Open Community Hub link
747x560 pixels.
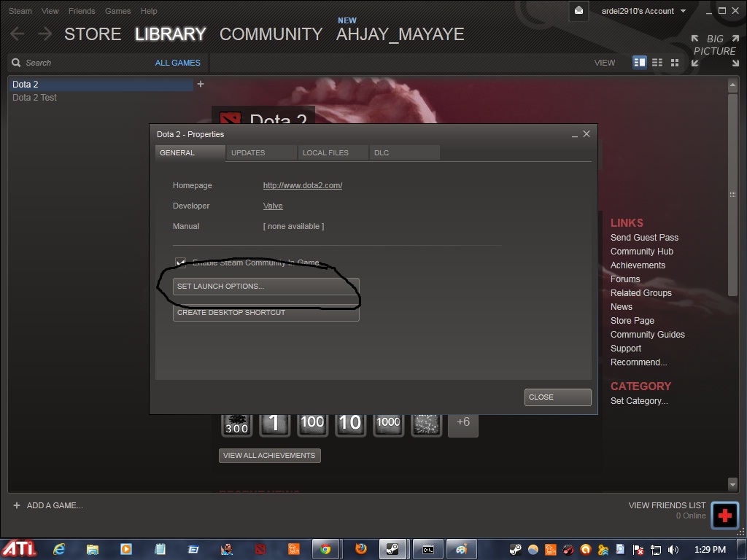tap(641, 251)
